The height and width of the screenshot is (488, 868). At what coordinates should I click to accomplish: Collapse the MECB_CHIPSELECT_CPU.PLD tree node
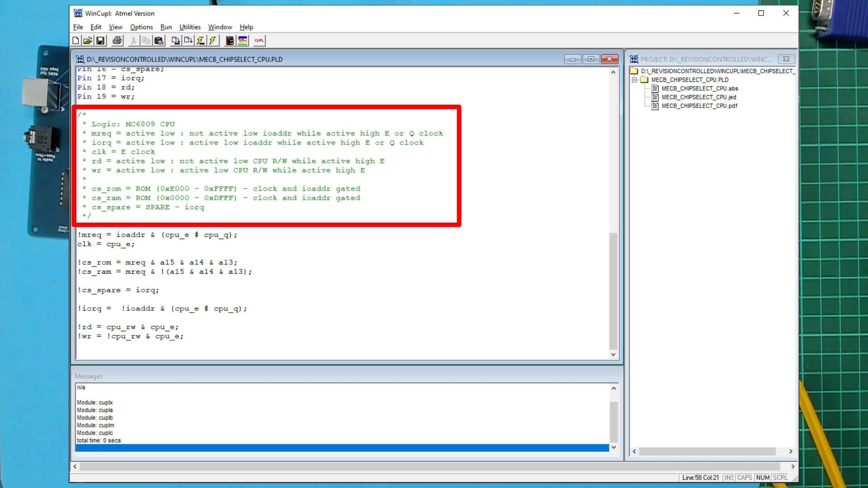click(634, 80)
